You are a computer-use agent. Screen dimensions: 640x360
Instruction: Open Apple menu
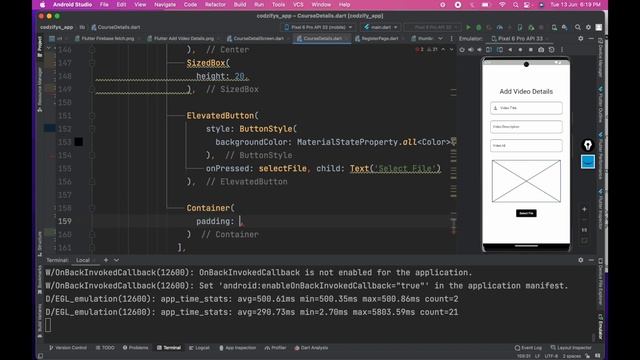(42, 5)
